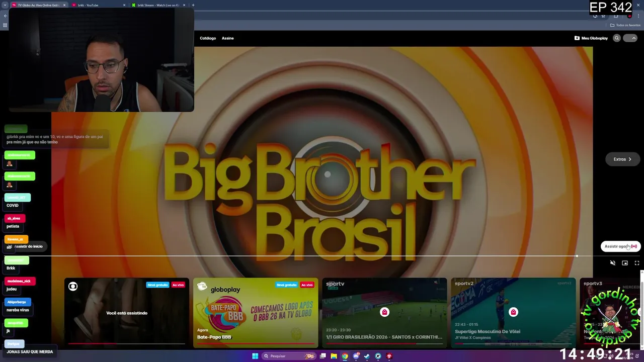Open File Explorer from the taskbar
This screenshot has height=362, width=644.
pos(334,356)
